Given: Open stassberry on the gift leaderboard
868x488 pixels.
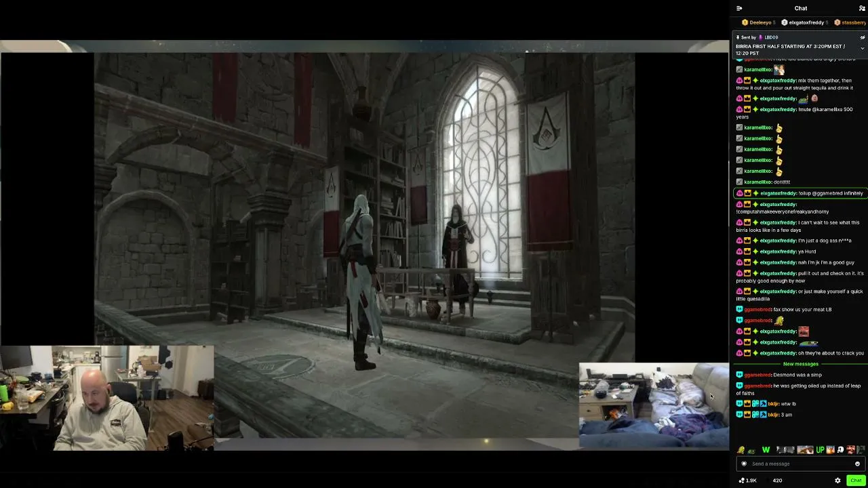Looking at the screenshot, I should point(850,22).
